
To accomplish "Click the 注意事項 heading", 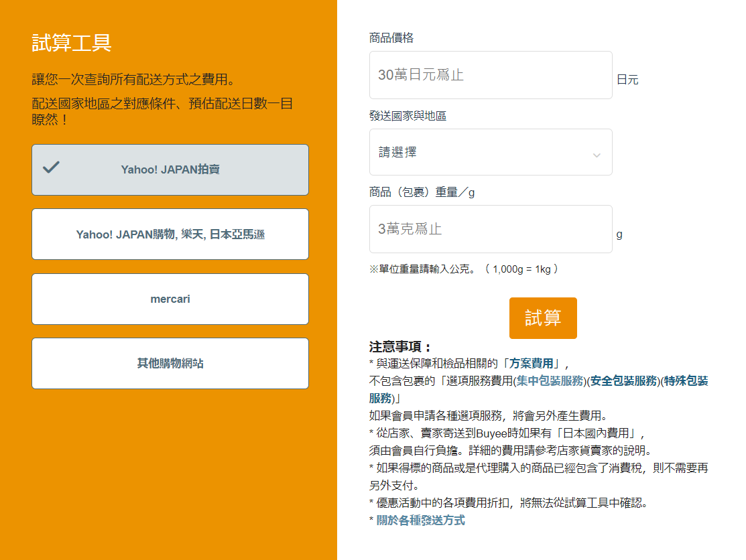I will 400,347.
